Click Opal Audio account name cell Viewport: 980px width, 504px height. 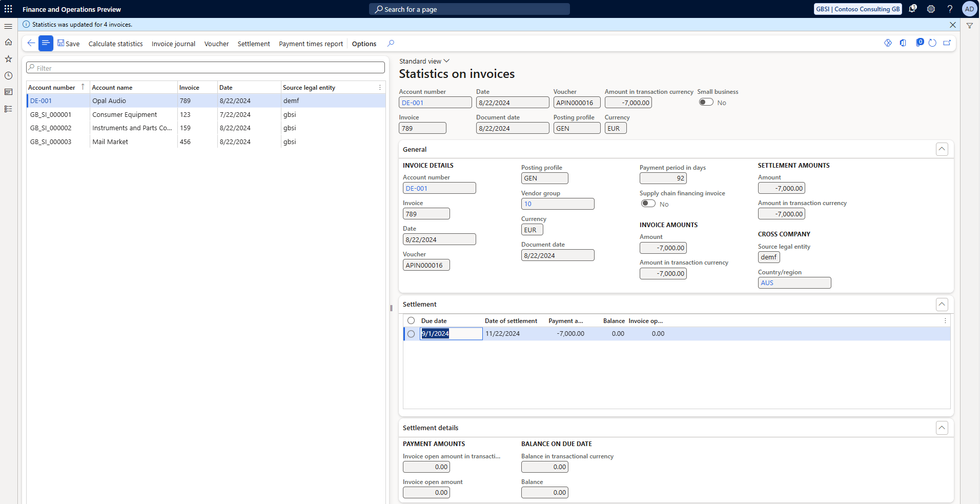[133, 101]
